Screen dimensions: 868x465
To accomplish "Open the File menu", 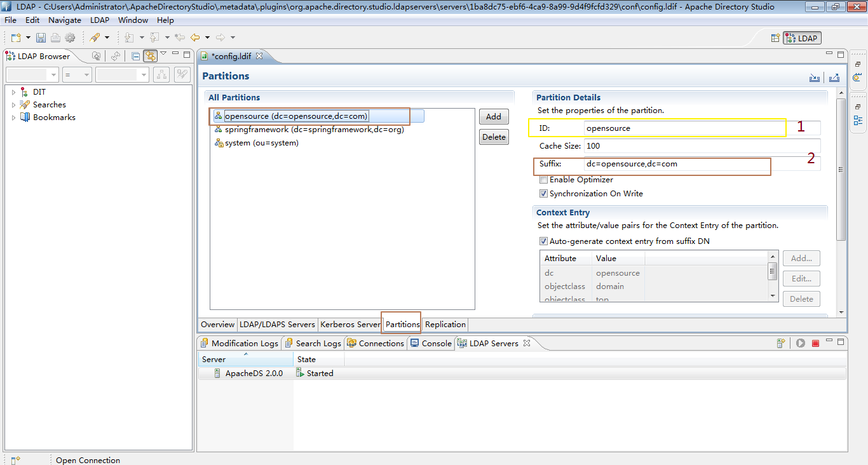I will [10, 20].
